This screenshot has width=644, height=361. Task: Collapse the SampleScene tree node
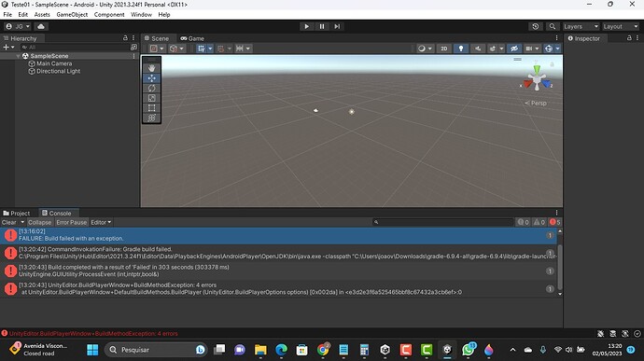(x=18, y=56)
